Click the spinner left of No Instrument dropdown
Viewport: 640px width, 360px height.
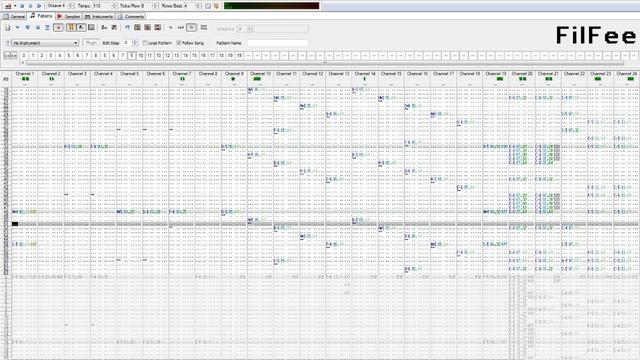8,43
